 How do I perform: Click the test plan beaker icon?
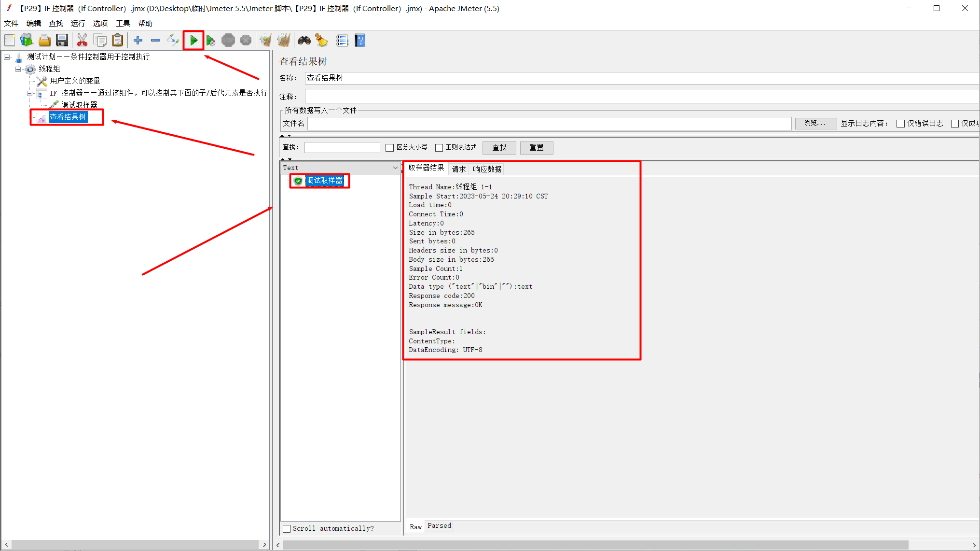(19, 57)
